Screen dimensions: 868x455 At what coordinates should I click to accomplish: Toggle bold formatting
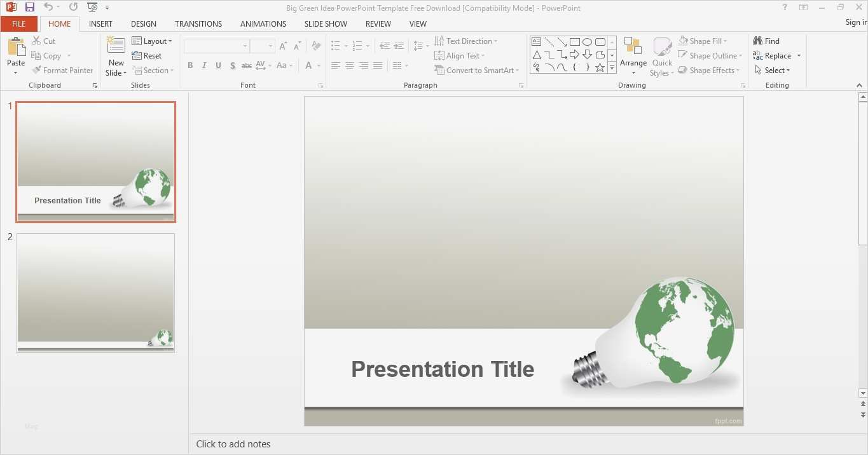coord(189,65)
